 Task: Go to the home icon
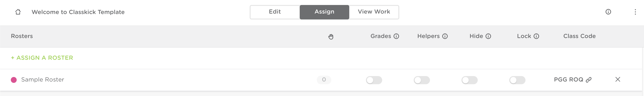18,12
